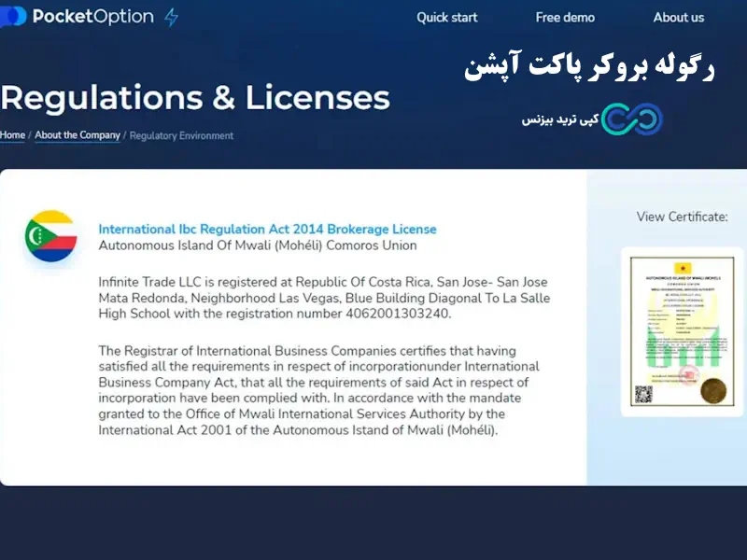Click the gold seal on the certificate
The width and height of the screenshot is (747, 560).
[x=713, y=389]
